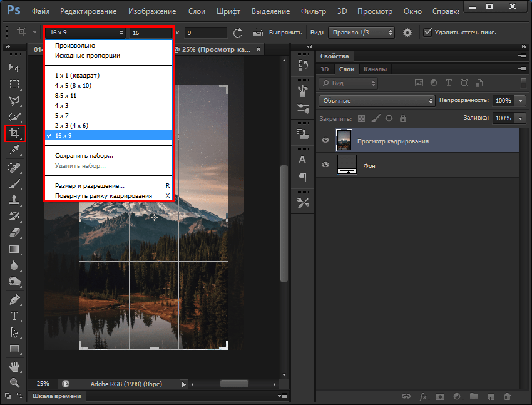Screen dimensions: 532x405
Task: Select the Rectangle shape tool
Action: pyautogui.click(x=14, y=349)
